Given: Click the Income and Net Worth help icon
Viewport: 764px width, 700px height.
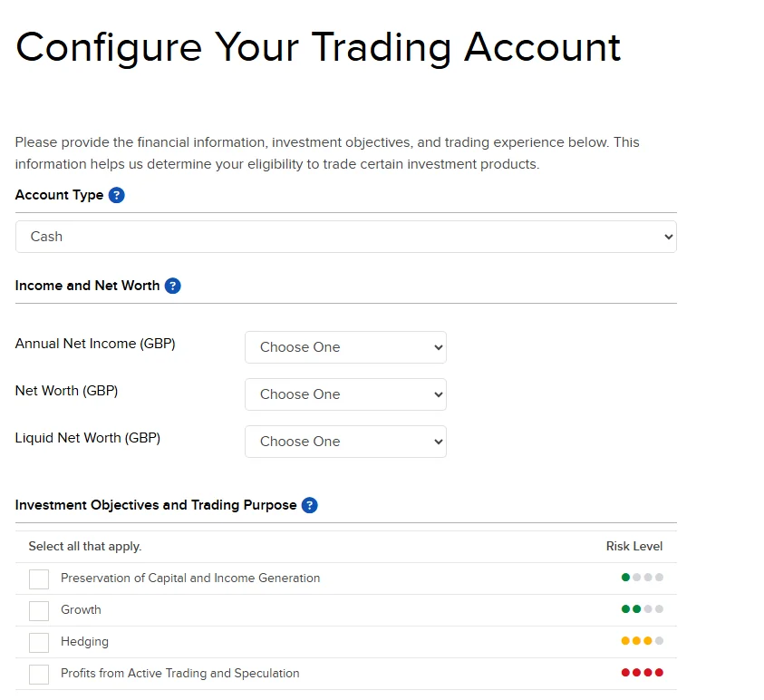Looking at the screenshot, I should point(172,285).
